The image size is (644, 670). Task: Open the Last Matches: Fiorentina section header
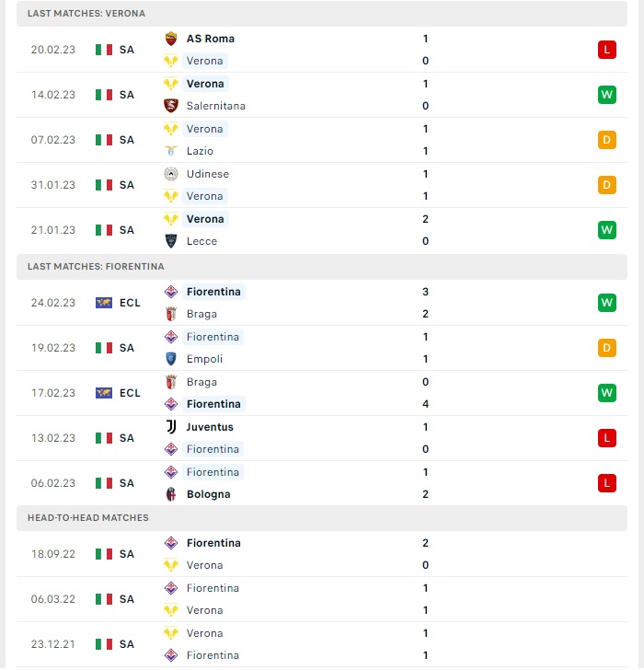pos(322,267)
